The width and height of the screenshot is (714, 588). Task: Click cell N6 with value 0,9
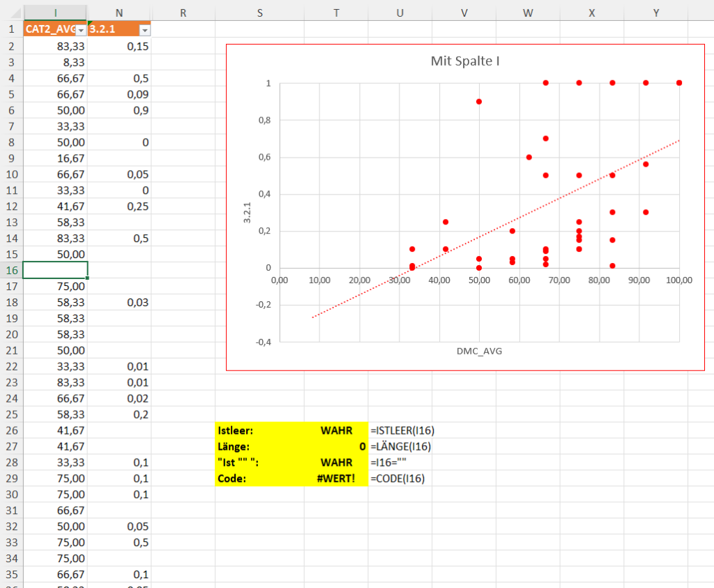point(119,110)
